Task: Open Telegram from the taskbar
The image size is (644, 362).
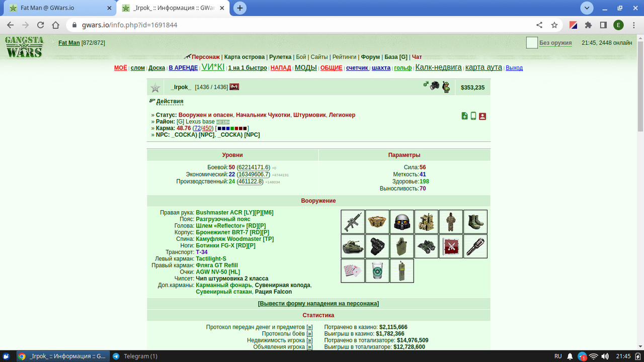Action: click(135, 356)
